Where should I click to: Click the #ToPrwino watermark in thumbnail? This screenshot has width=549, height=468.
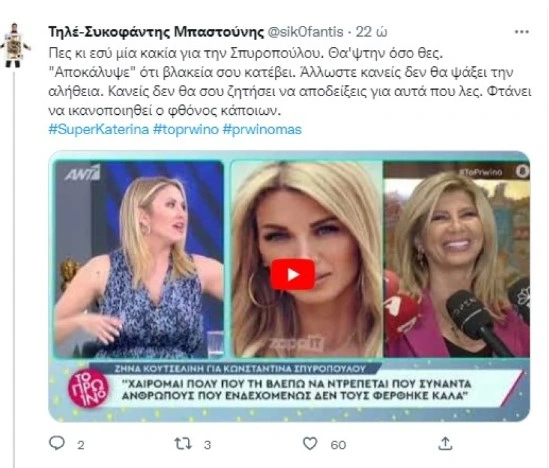[x=481, y=172]
